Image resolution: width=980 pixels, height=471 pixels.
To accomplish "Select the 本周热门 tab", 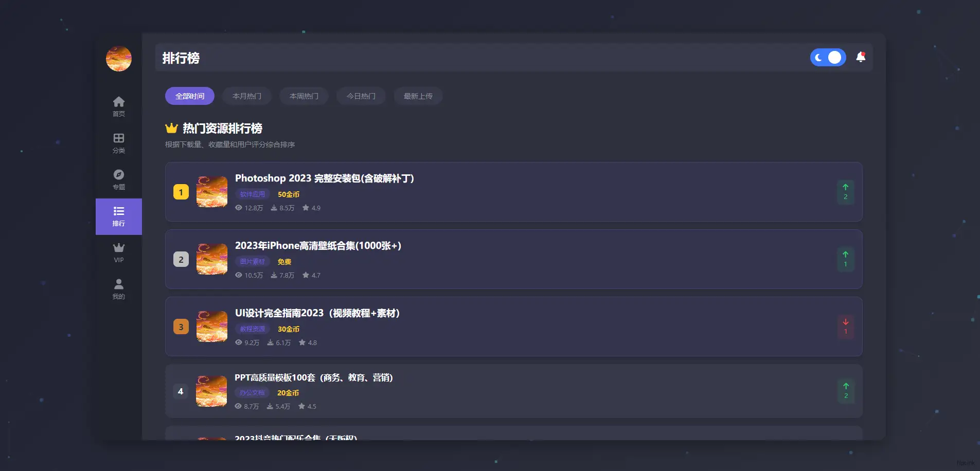I will pyautogui.click(x=304, y=96).
